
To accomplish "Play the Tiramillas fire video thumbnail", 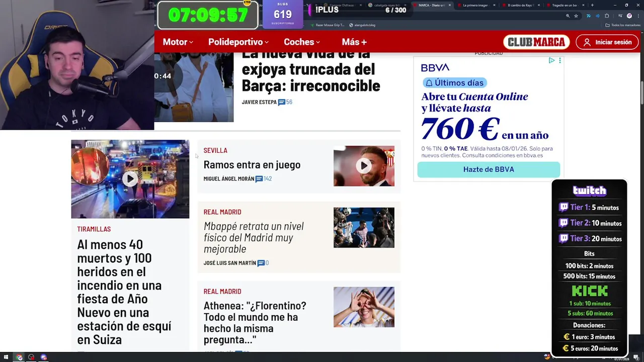I will pyautogui.click(x=130, y=179).
